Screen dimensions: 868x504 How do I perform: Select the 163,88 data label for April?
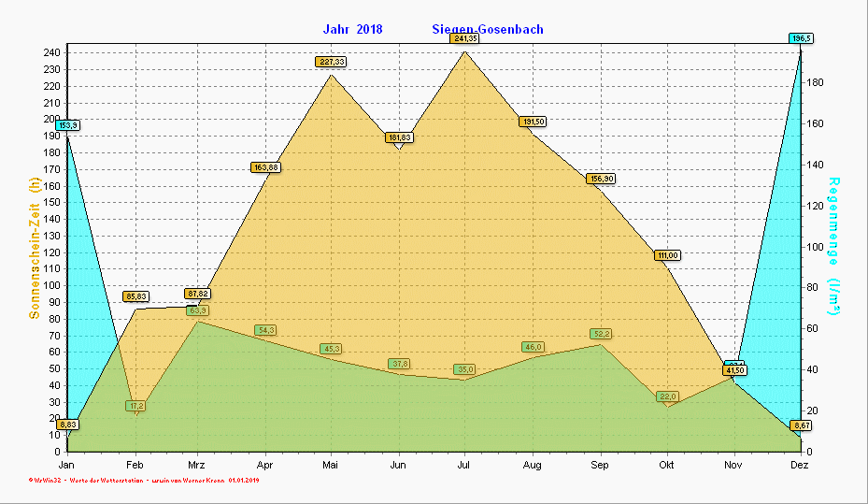[x=265, y=167]
